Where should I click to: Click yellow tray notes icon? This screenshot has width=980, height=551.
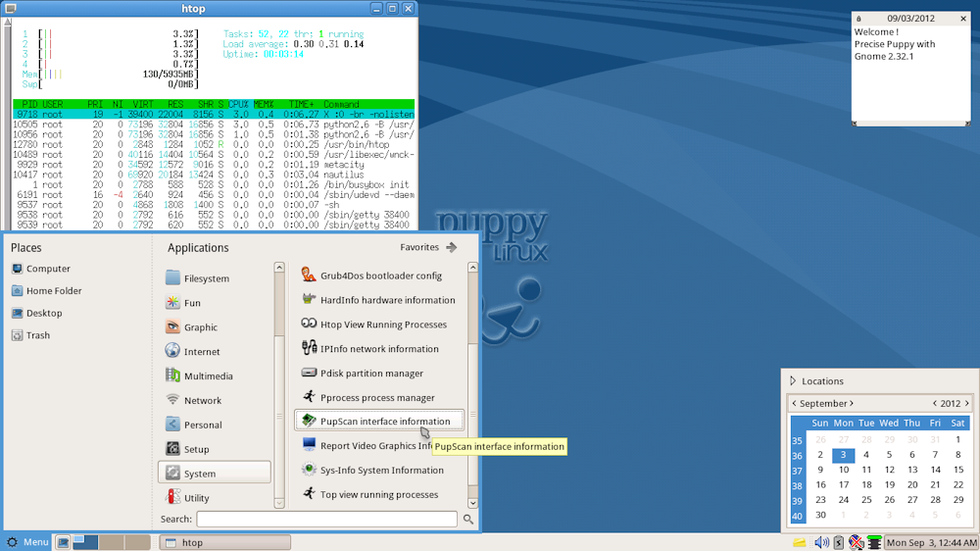pyautogui.click(x=800, y=543)
